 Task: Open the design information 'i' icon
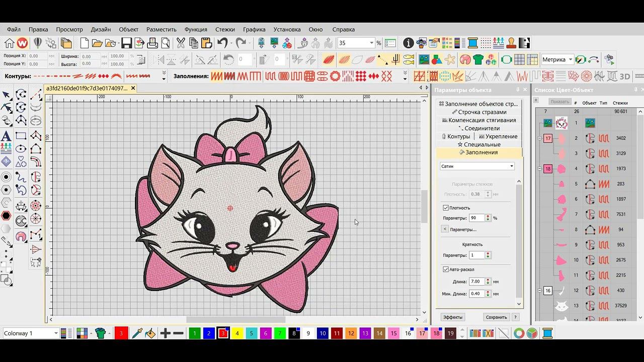point(408,43)
